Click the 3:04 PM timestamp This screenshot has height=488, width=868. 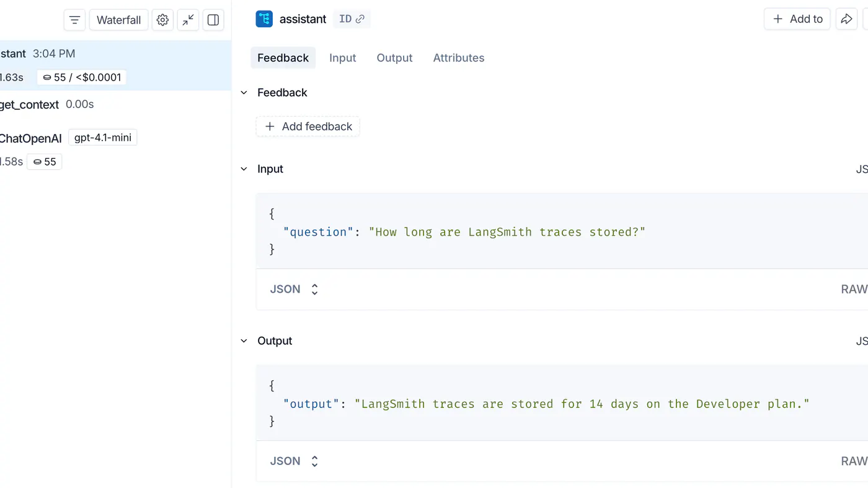54,54
